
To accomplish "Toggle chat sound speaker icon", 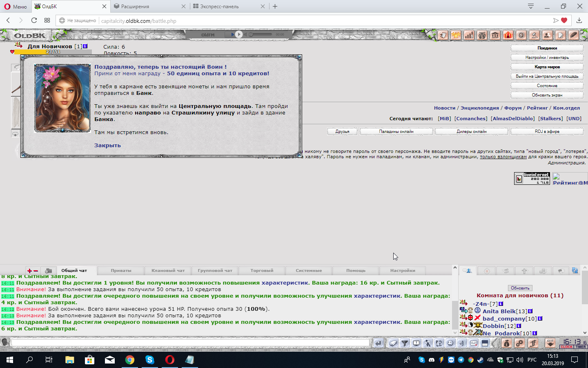I will click(x=462, y=343).
